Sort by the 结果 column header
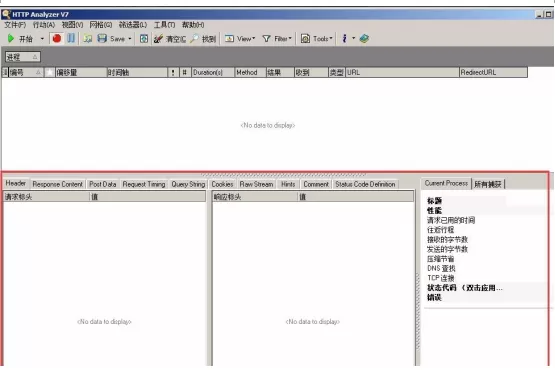555x370 pixels. click(x=280, y=73)
